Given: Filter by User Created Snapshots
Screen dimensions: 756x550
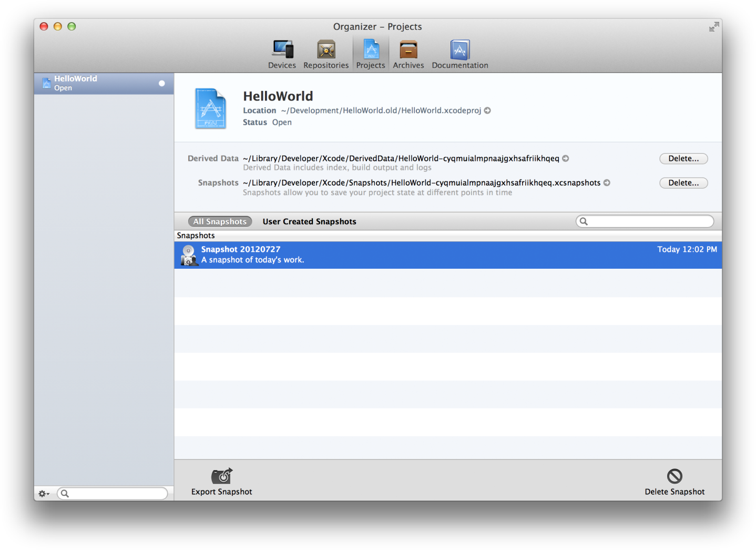Looking at the screenshot, I should point(309,221).
